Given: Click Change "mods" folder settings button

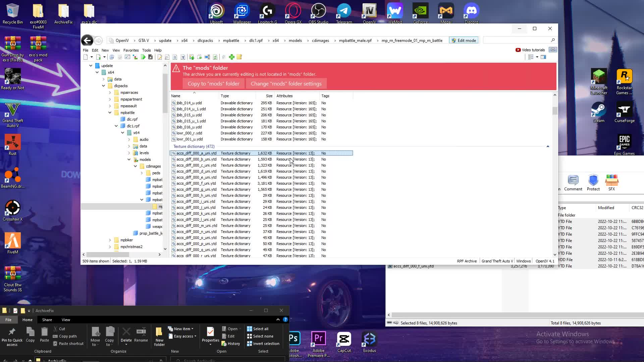Looking at the screenshot, I should tap(286, 84).
